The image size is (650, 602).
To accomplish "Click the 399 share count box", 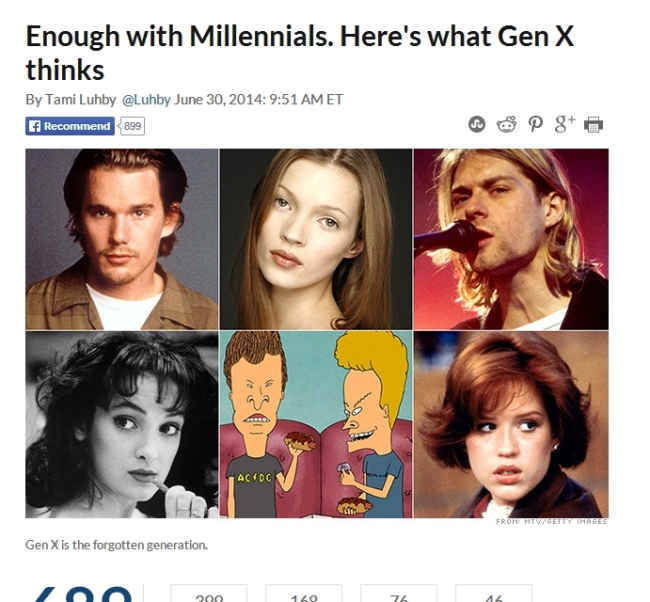I will point(209,593).
